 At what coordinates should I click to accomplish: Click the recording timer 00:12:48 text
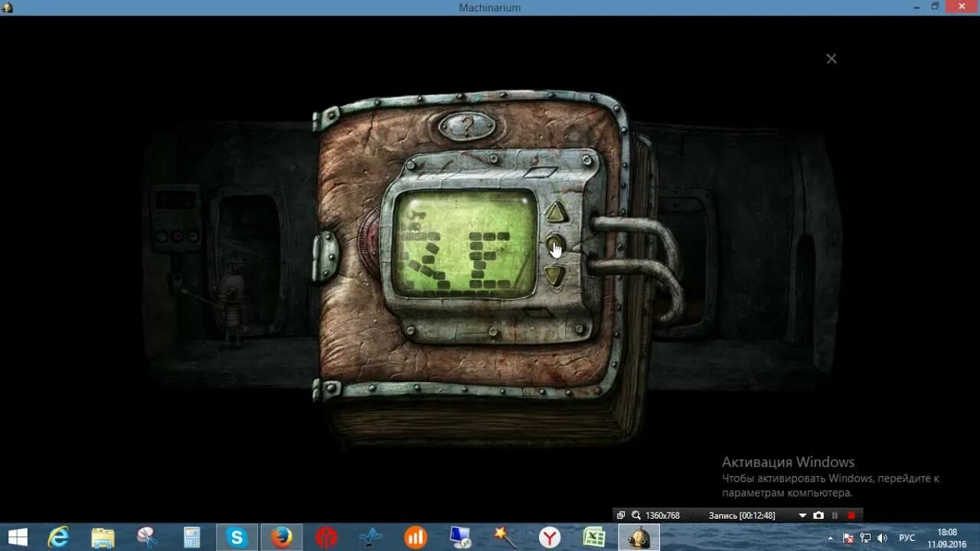742,516
